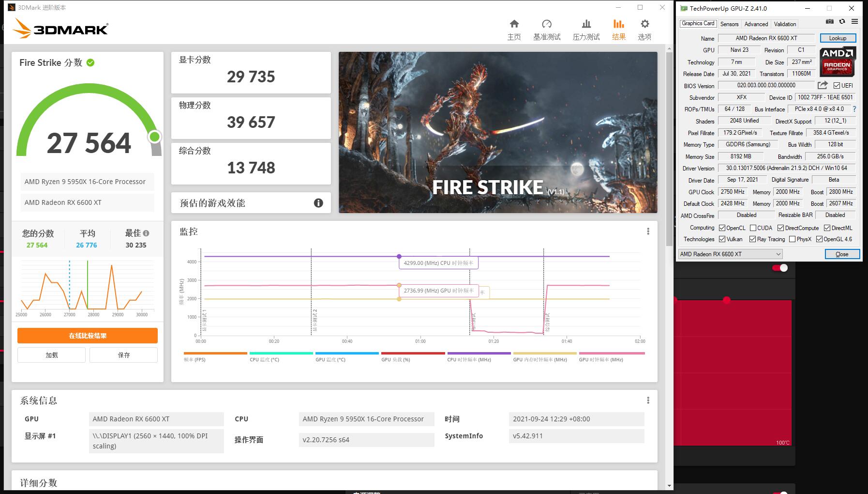Viewport: 868px width, 494px height.
Task: Toggle the DirectML checkbox
Action: (x=827, y=228)
